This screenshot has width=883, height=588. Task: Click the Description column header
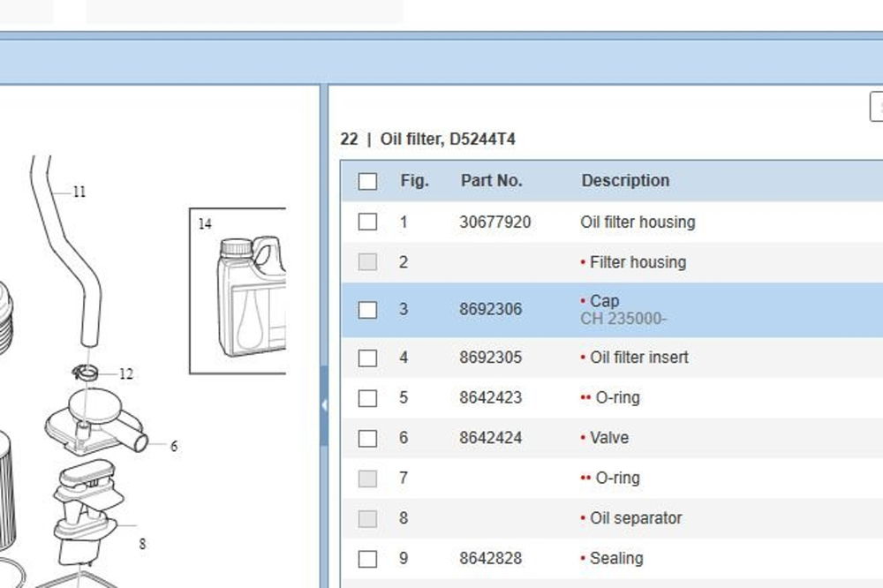[x=625, y=180]
